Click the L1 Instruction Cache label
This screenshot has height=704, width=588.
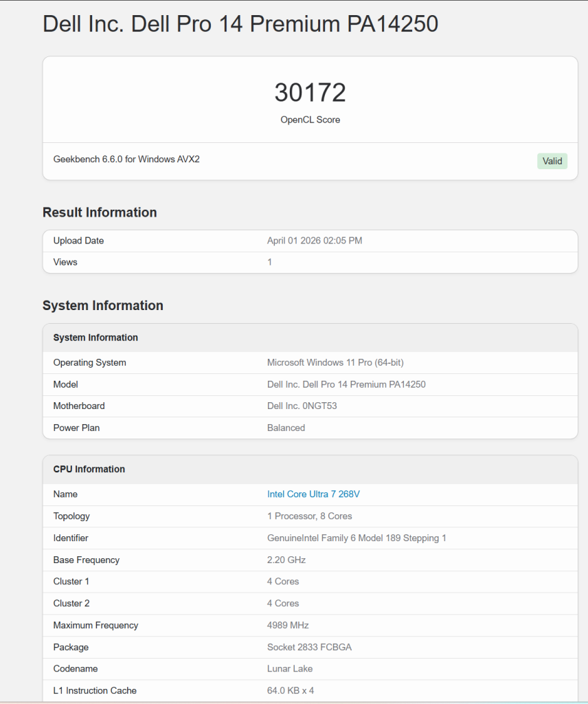click(x=95, y=690)
